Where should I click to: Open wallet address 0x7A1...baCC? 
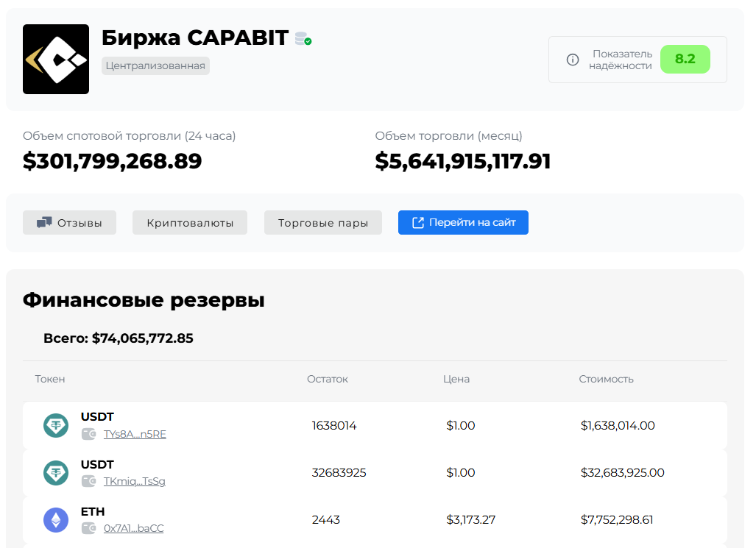tap(133, 529)
